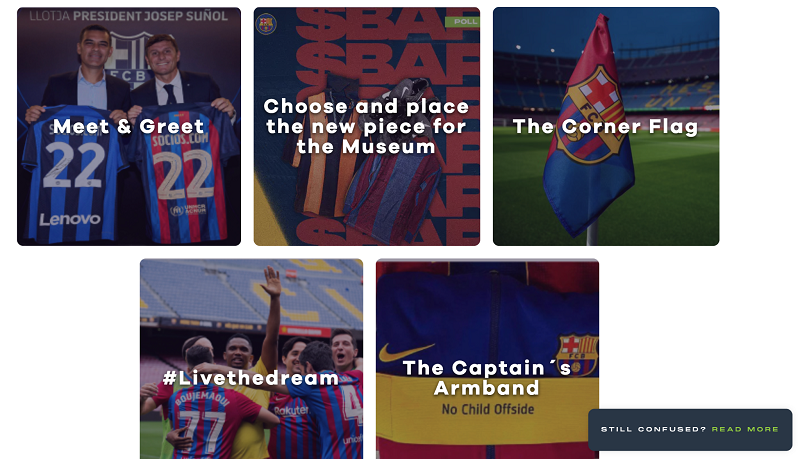This screenshot has width=800, height=459.
Task: Click the No Child Offside text
Action: point(488,410)
